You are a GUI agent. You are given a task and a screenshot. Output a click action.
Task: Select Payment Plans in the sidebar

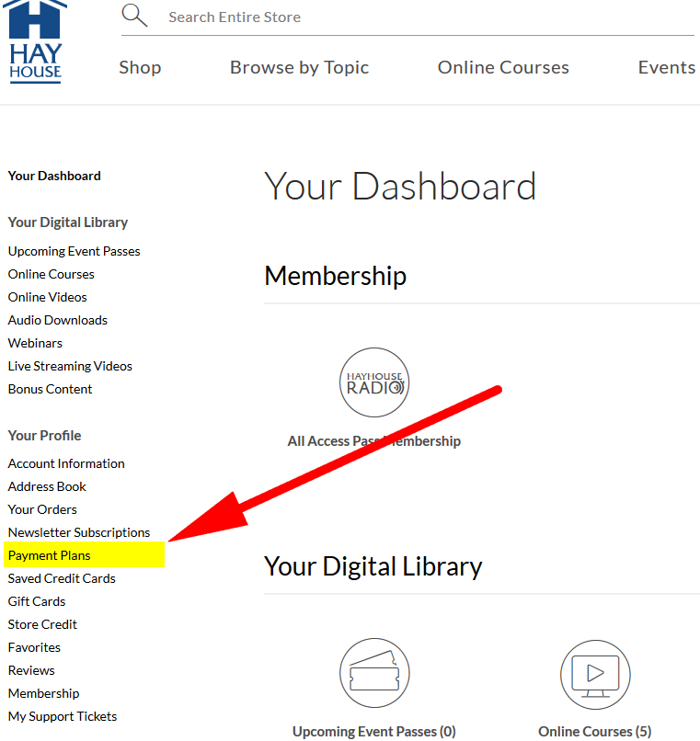point(50,555)
